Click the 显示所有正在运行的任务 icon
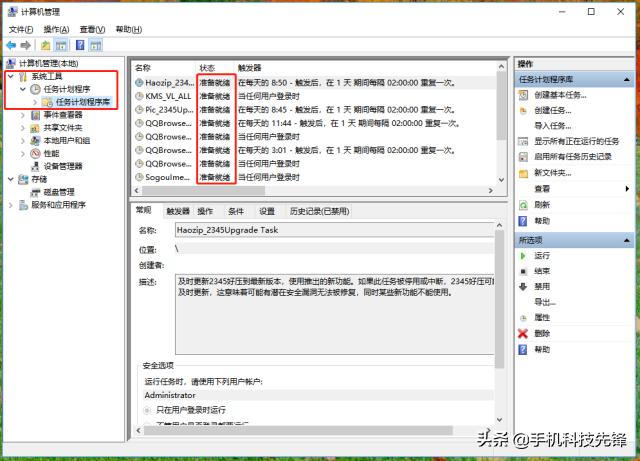640x461 pixels. click(x=523, y=141)
